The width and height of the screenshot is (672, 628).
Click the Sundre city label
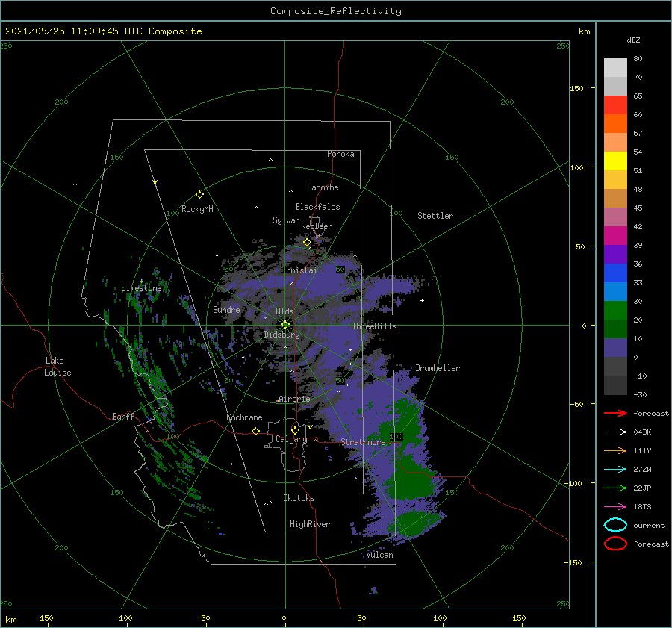[226, 310]
